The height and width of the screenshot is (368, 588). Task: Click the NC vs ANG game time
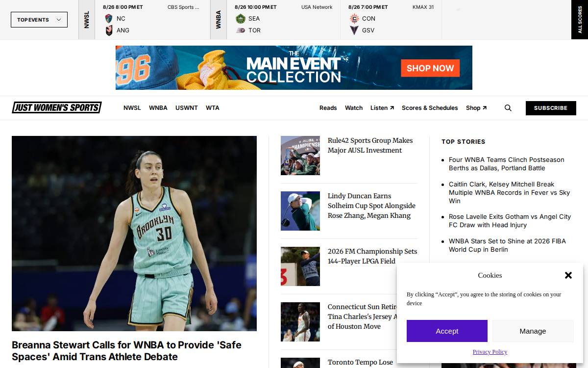click(x=123, y=7)
